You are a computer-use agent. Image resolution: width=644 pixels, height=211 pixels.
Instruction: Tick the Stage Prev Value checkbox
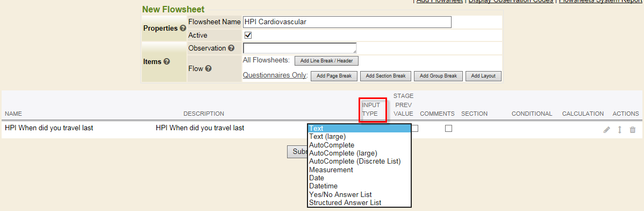[x=415, y=128]
